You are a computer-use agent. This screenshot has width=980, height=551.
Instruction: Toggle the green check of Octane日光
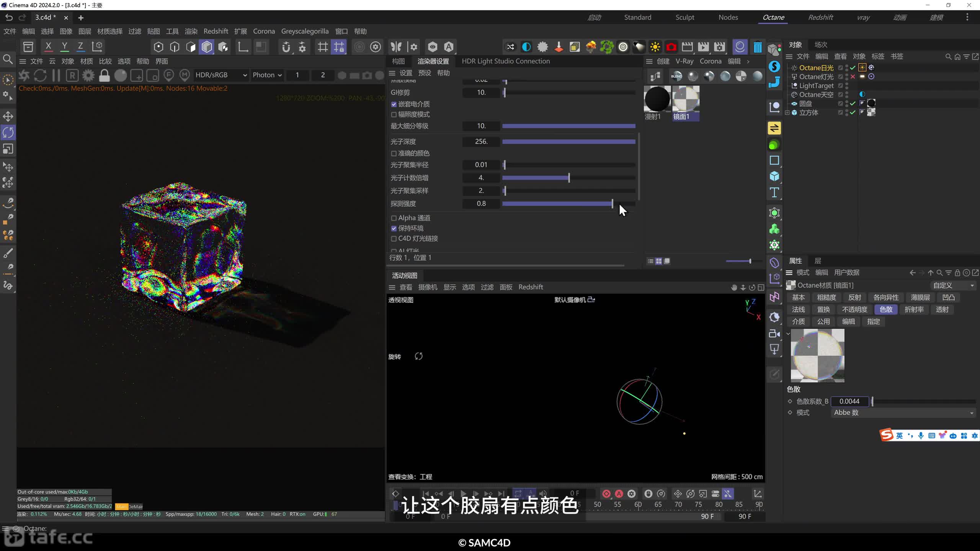(853, 68)
